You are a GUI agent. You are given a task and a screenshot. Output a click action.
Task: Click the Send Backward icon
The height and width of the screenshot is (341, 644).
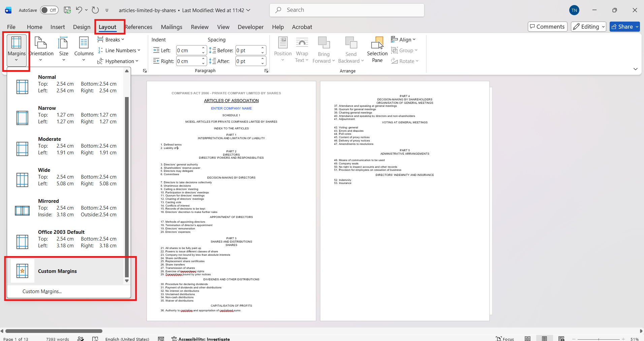pos(351,43)
